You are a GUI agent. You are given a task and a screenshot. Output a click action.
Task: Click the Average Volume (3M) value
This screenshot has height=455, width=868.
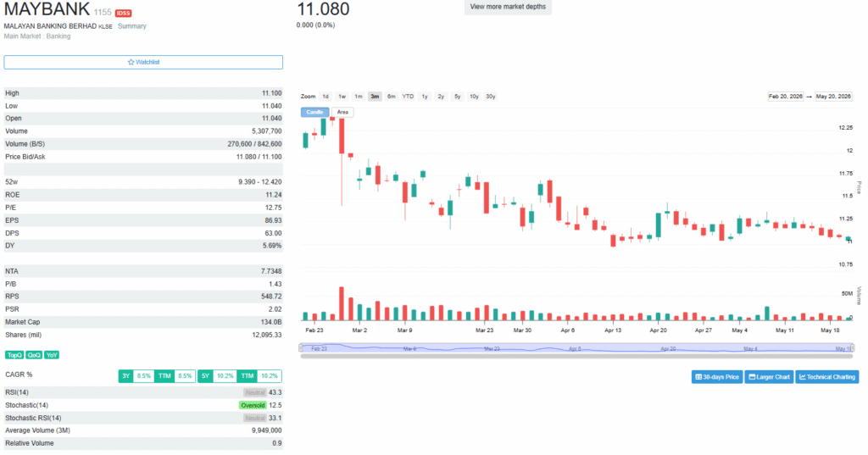point(266,430)
